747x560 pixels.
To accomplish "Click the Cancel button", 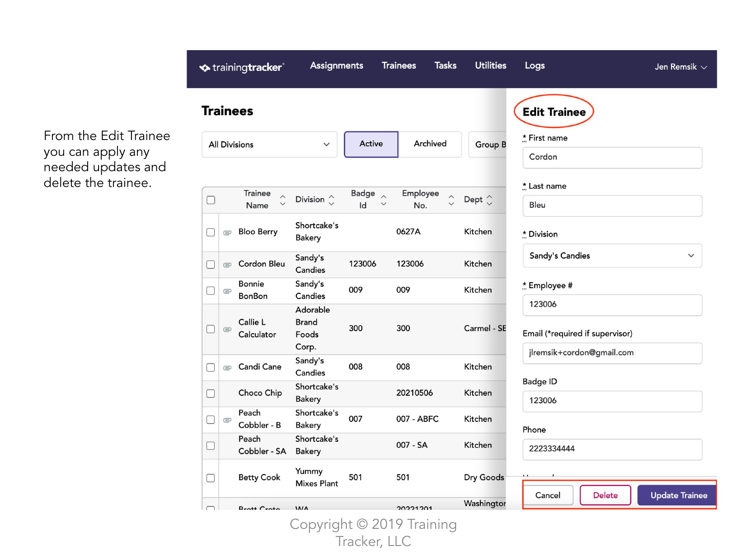I will [x=548, y=495].
